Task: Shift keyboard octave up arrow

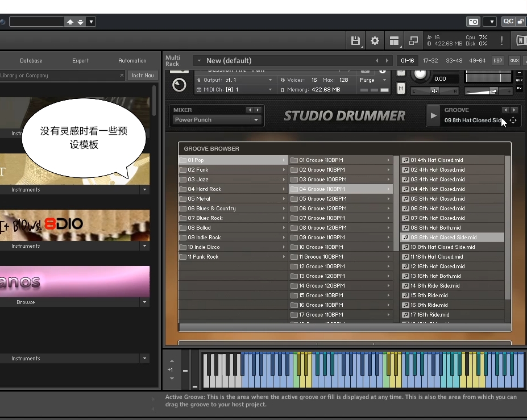Action: 172,361
